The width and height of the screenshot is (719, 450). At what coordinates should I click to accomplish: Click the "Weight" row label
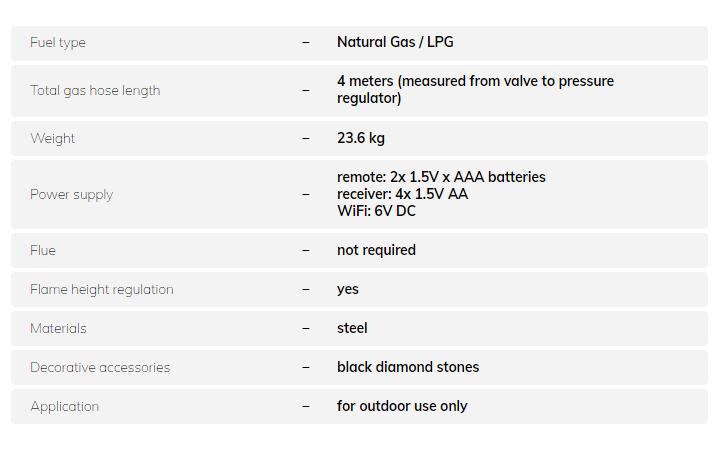pos(52,139)
